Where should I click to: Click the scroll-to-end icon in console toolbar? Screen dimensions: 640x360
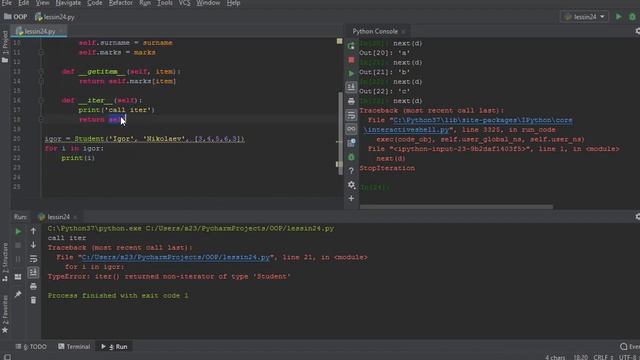coord(351,87)
